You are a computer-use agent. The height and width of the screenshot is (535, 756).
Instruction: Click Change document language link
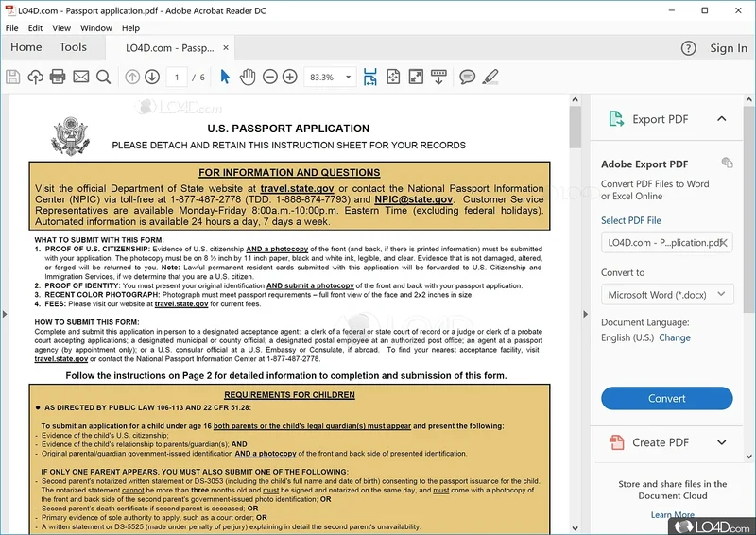[x=675, y=337]
